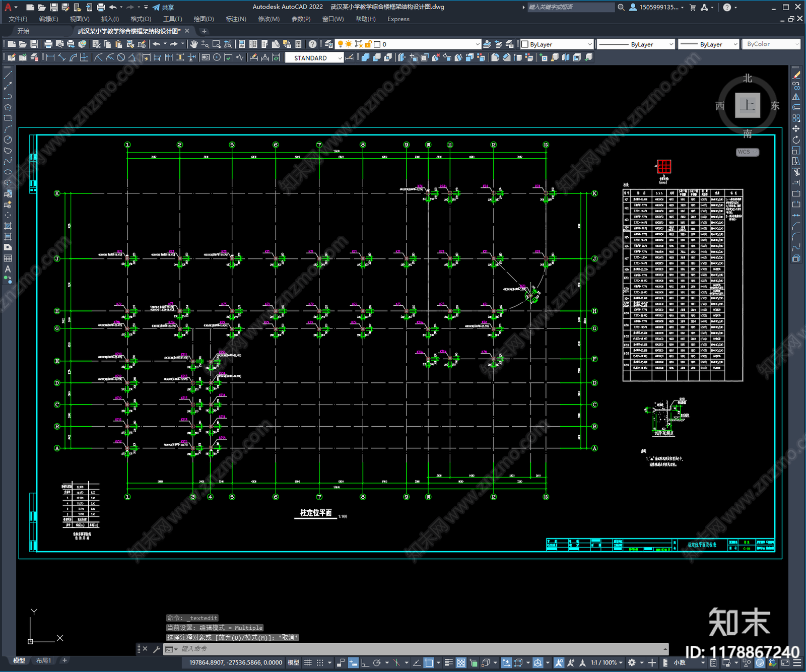The image size is (806, 672).
Task: Click the Save icon in the Quick Access toolbar
Action: [53, 7]
